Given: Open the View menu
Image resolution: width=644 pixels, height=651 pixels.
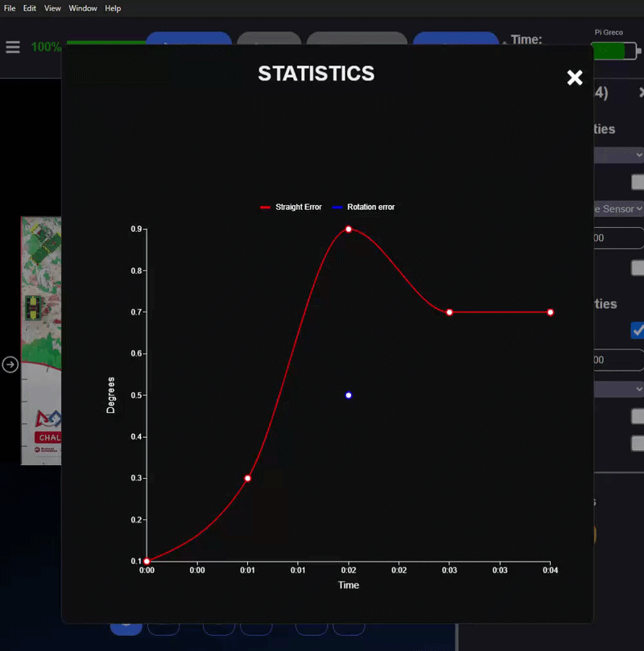Looking at the screenshot, I should [52, 8].
